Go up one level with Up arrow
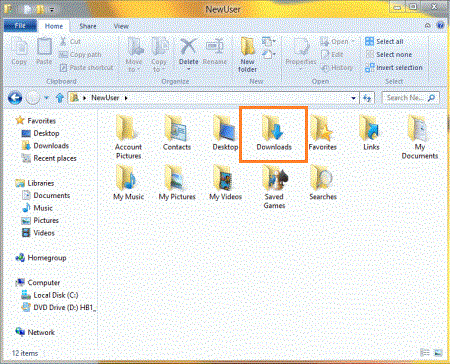 pos(60,98)
